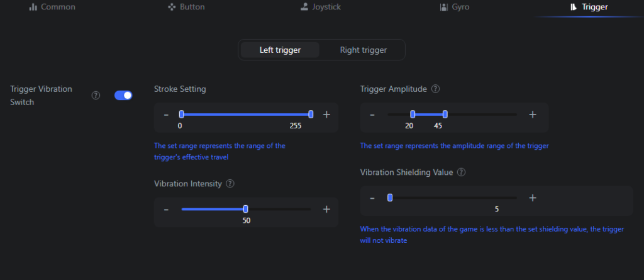Viewport: 644px width, 280px height.
Task: Click the Vibration Intensity slider handle at 50
Action: 246,209
